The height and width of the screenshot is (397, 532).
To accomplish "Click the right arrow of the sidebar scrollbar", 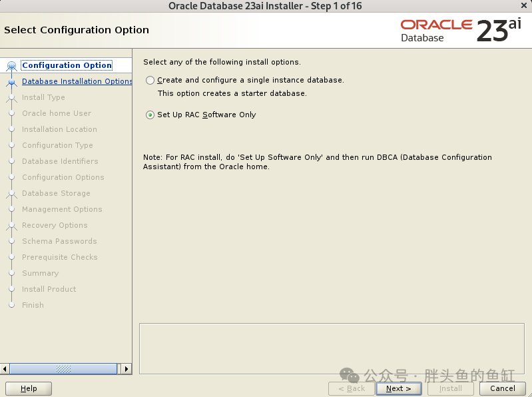I will tap(127, 369).
